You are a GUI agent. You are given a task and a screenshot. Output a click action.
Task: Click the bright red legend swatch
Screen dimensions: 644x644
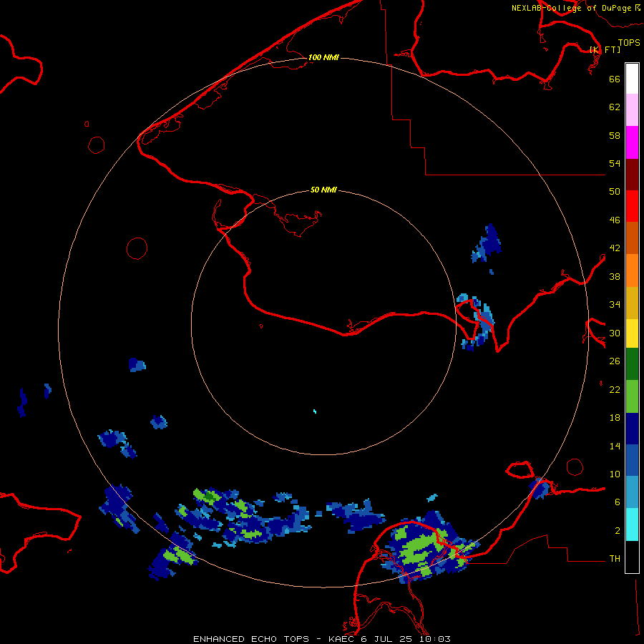point(632,206)
